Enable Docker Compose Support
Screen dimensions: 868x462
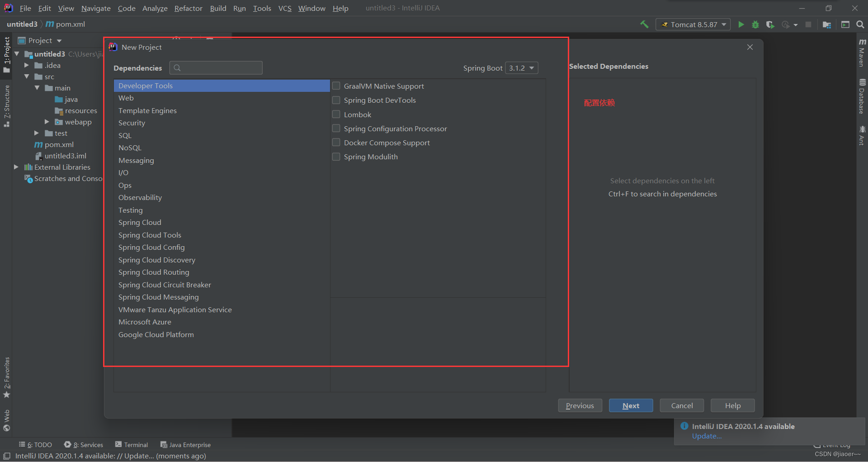336,142
